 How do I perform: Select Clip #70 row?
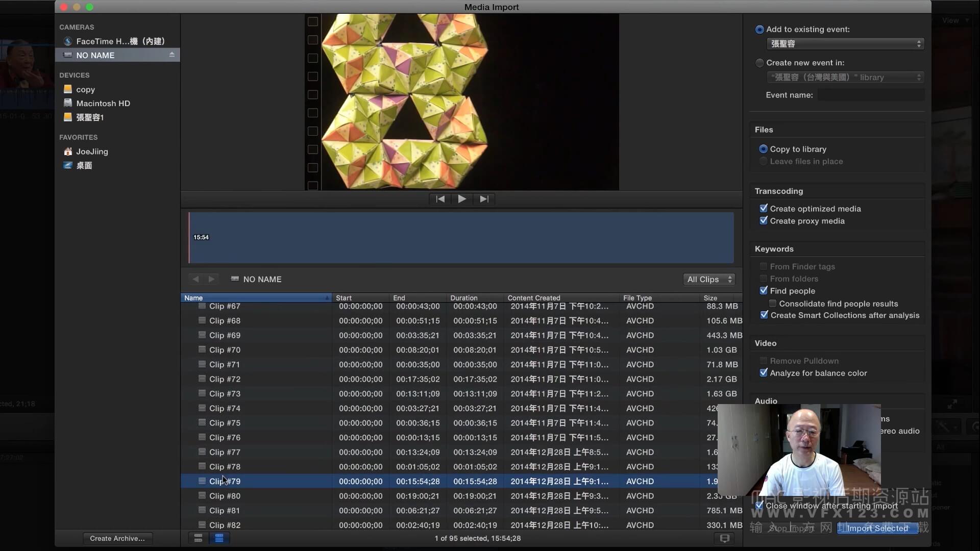[x=462, y=350]
